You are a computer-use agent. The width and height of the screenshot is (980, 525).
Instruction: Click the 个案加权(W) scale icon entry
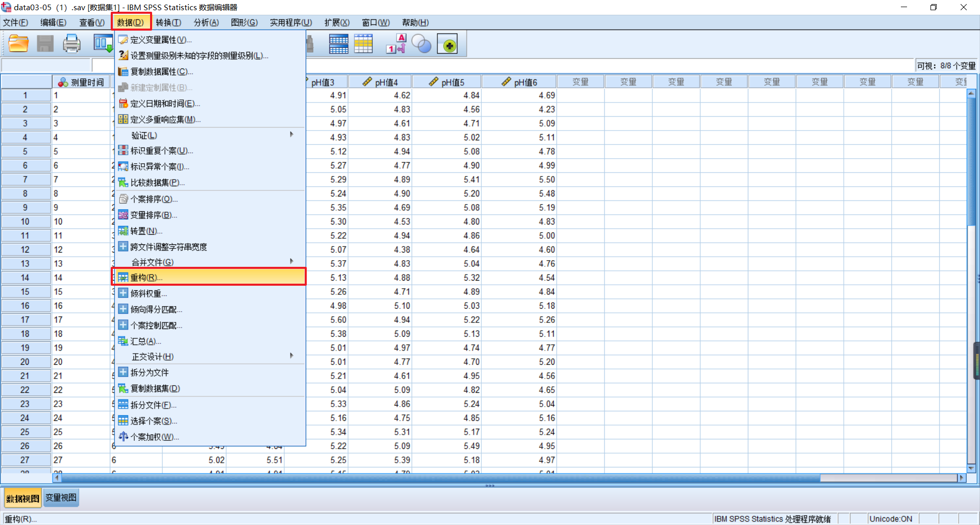[x=210, y=437]
